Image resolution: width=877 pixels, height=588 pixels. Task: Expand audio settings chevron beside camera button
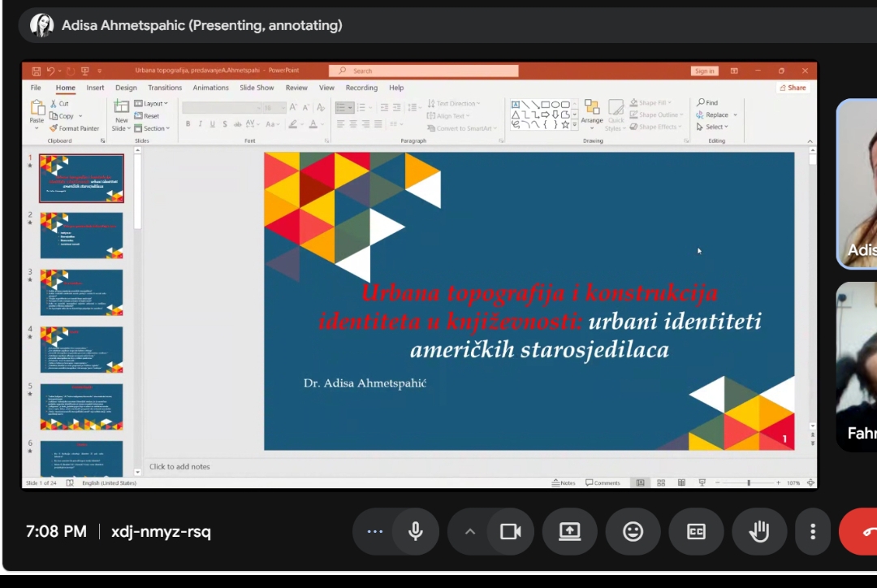[x=469, y=531]
